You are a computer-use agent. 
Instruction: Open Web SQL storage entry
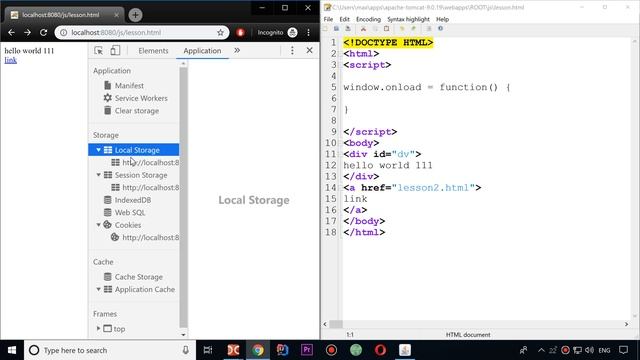pyautogui.click(x=130, y=212)
